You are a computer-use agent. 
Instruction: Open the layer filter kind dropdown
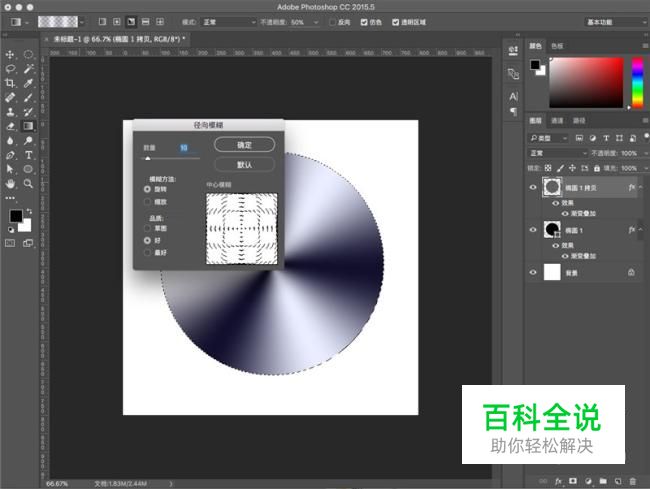548,138
